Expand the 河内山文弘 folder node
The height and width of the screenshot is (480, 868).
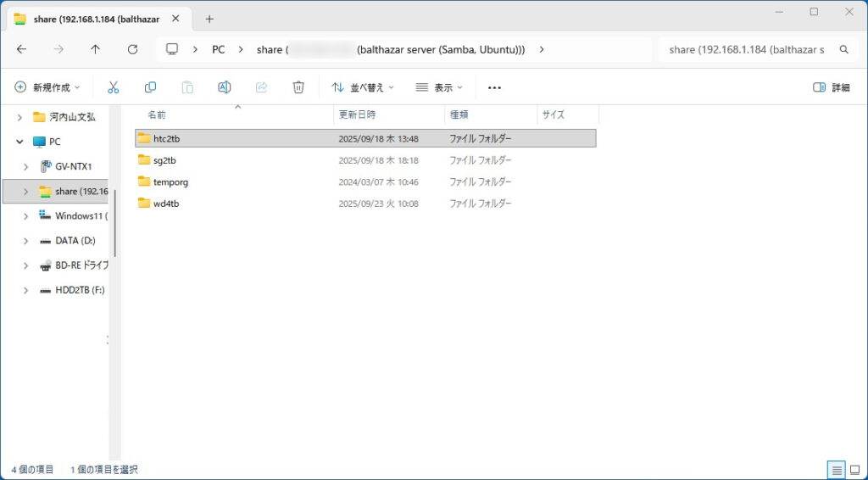pyautogui.click(x=19, y=117)
